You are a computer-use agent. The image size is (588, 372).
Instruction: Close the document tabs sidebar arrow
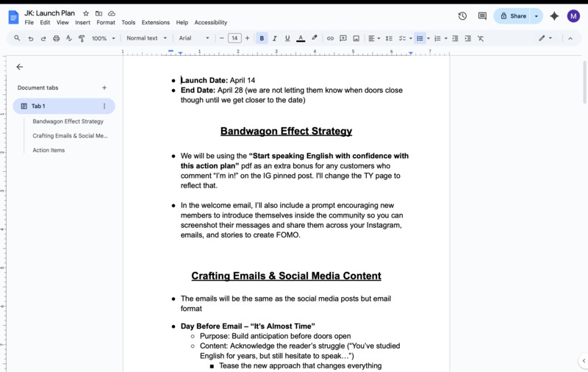click(20, 67)
